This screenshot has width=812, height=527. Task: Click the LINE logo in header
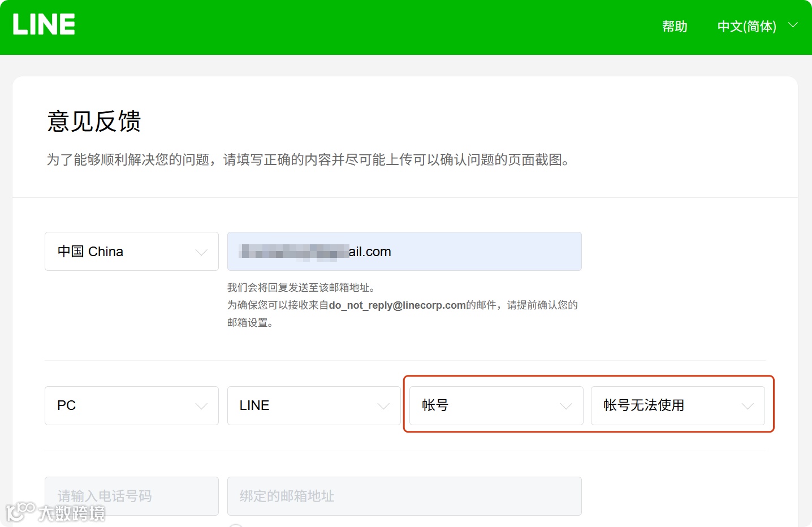pos(44,24)
